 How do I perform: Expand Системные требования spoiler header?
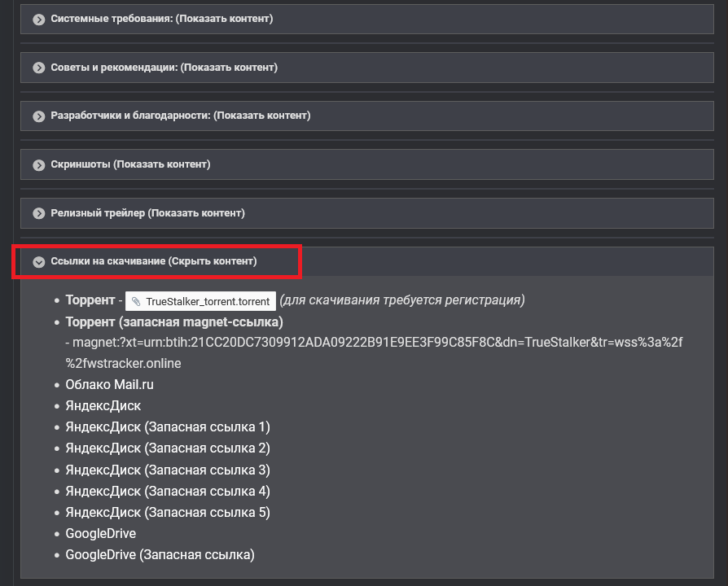tap(161, 18)
